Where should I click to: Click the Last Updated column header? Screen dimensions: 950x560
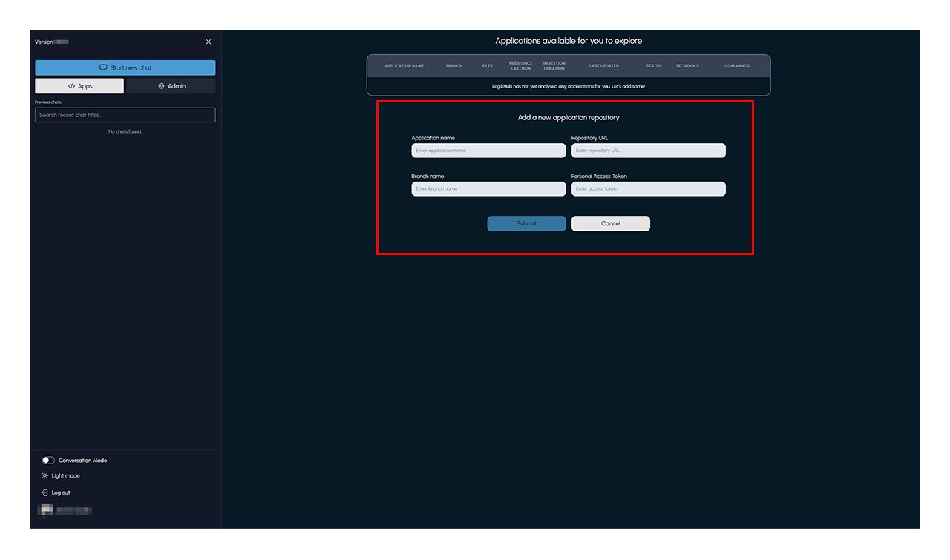click(604, 66)
